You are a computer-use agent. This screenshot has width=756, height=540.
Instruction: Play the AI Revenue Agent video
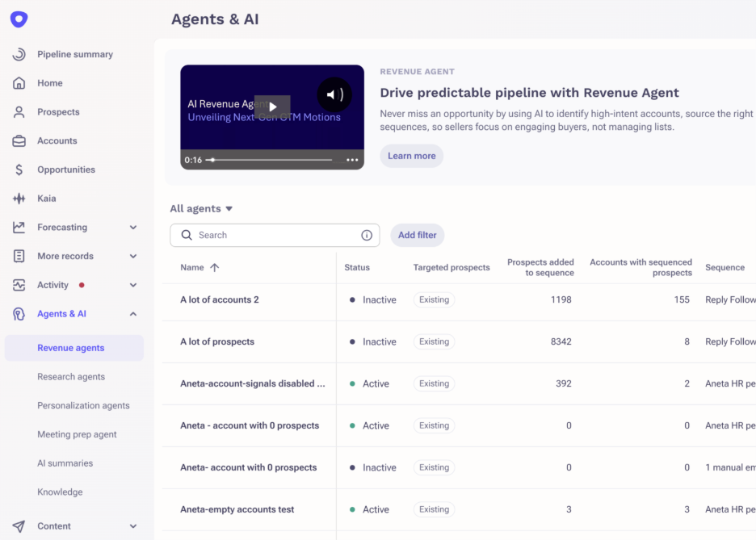(x=272, y=107)
